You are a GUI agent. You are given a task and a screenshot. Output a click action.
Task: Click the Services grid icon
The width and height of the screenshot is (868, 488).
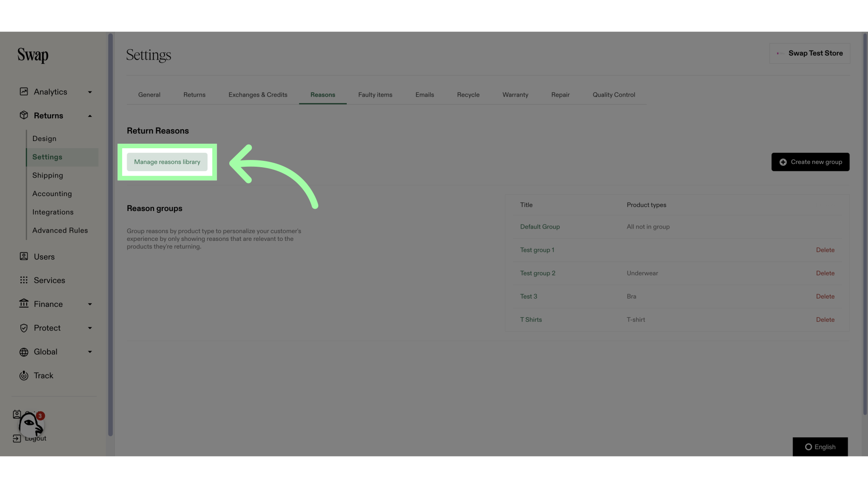(x=24, y=280)
